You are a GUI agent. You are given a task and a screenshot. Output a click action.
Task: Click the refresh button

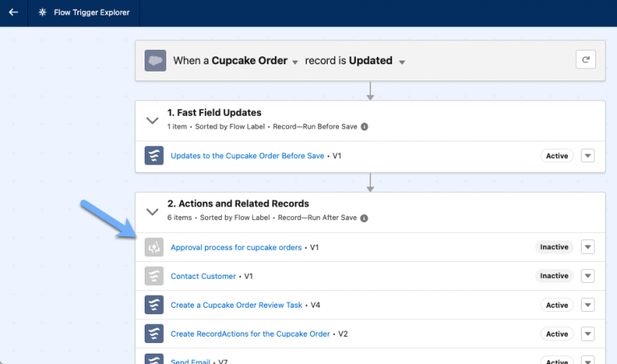[x=586, y=59]
